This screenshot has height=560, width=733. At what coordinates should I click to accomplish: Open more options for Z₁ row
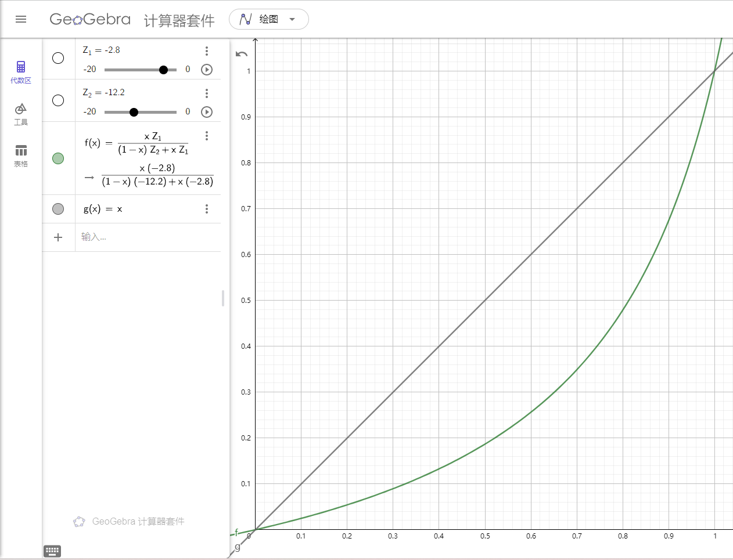click(207, 51)
